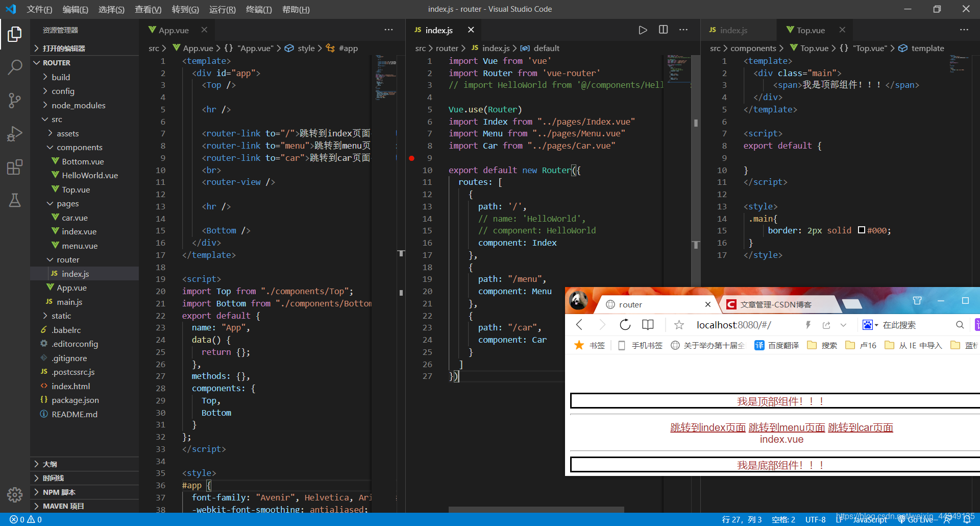Open more actions for App.vue editor group
The image size is (980, 526).
(389, 30)
